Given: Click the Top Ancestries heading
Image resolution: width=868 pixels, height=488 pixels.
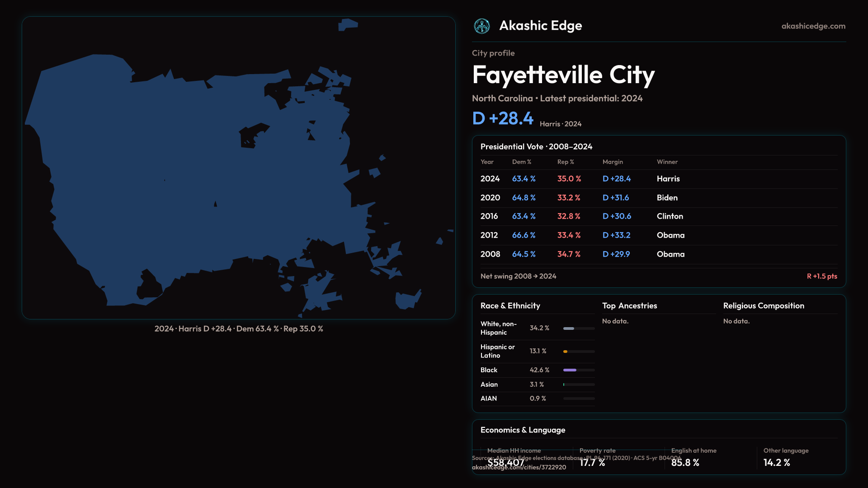Looking at the screenshot, I should 629,306.
